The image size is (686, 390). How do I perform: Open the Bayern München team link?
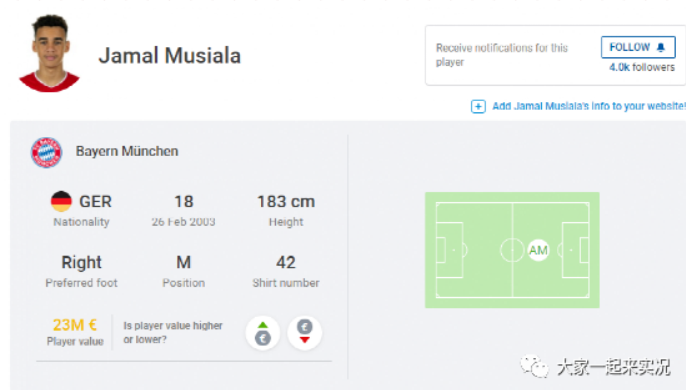[x=127, y=151]
